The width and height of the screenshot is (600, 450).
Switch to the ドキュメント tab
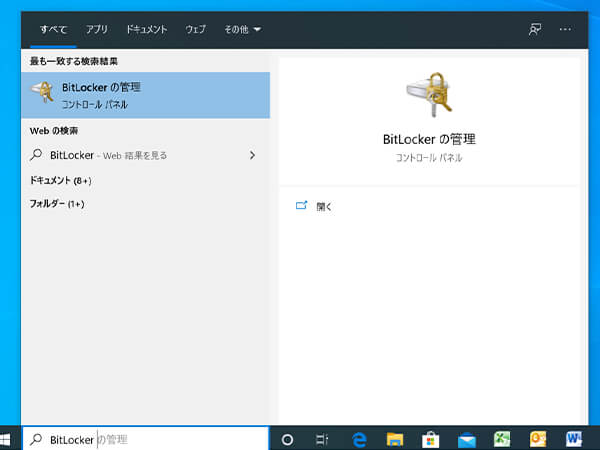click(147, 29)
